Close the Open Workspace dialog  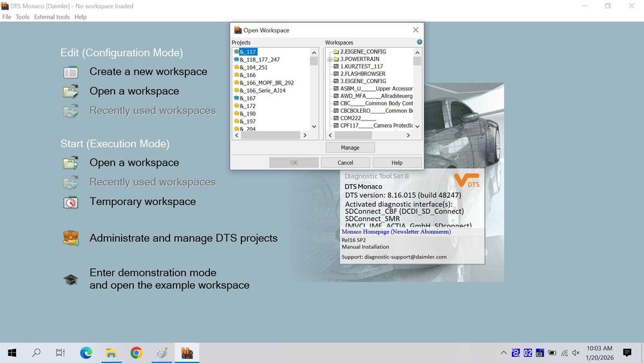click(x=415, y=30)
